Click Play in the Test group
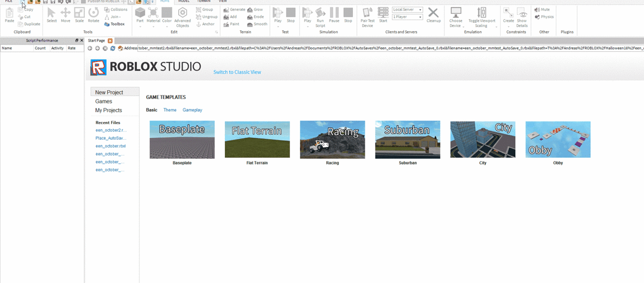Viewport: 644px width, 283px height. pos(278,15)
